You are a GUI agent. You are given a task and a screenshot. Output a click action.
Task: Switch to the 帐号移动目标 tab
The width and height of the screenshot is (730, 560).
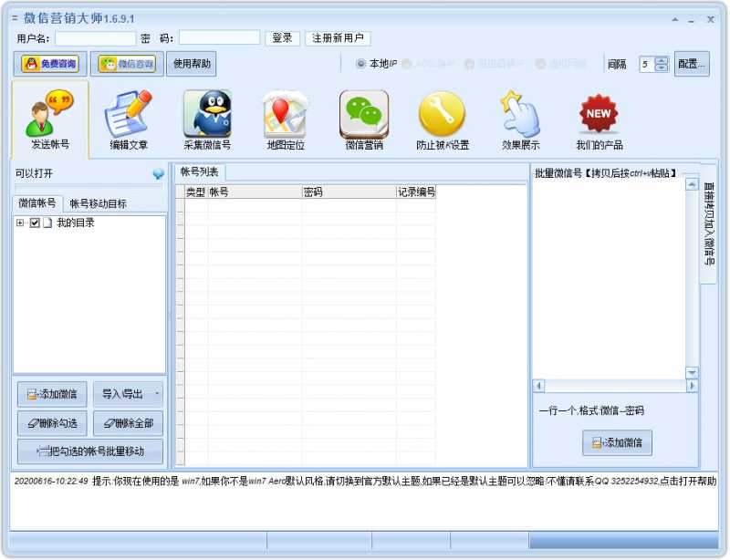point(98,202)
